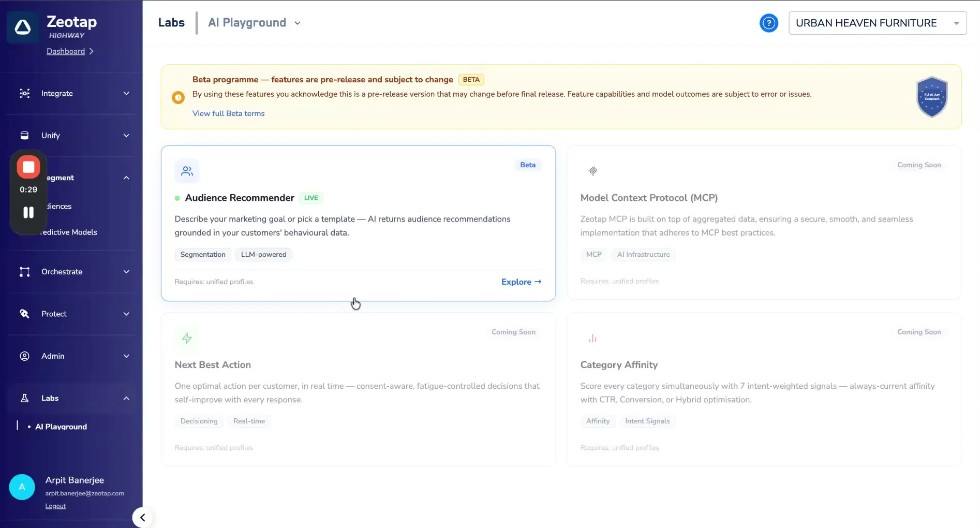Click the Labs flask icon

tap(24, 398)
